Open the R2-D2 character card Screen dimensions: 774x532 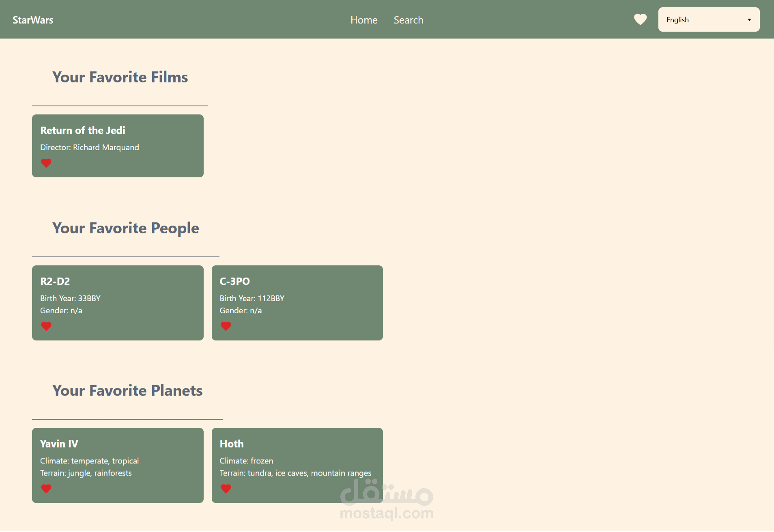118,303
